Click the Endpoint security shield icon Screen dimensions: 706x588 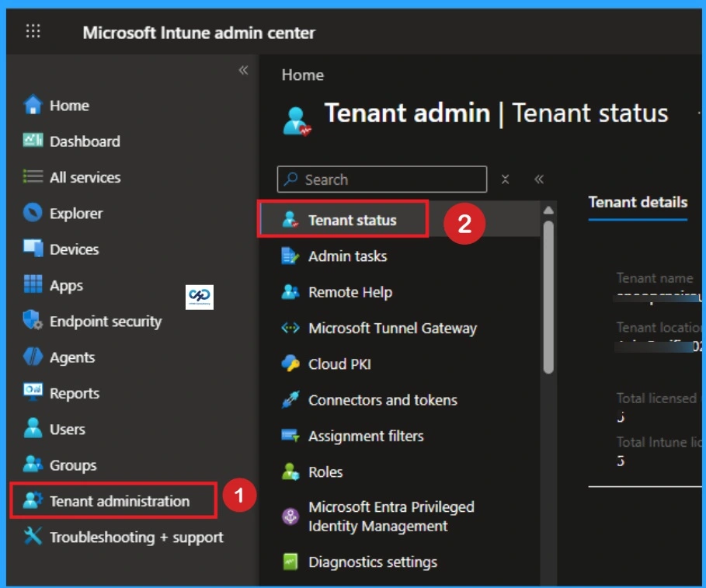pyautogui.click(x=33, y=320)
